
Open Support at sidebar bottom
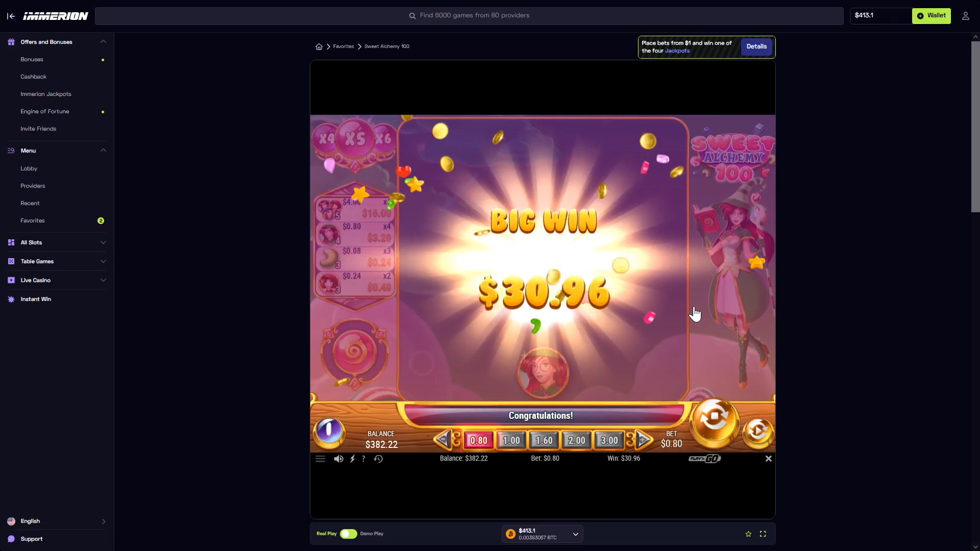coord(31,539)
